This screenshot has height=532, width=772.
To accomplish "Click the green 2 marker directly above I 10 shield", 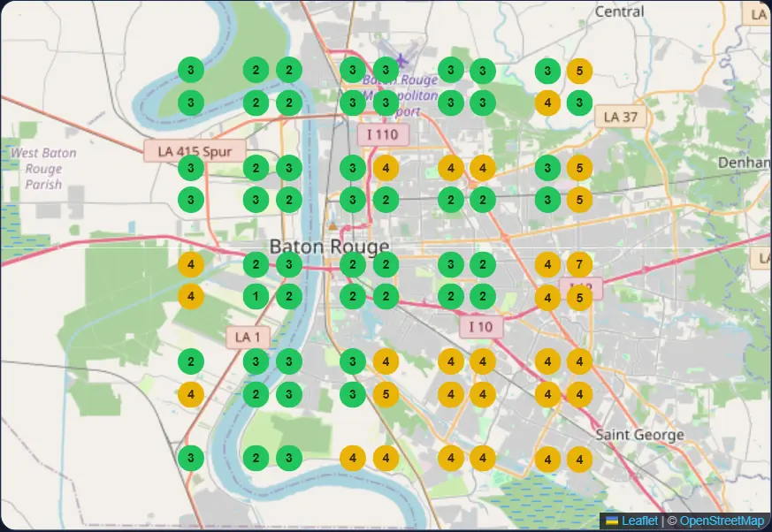I will pos(483,297).
